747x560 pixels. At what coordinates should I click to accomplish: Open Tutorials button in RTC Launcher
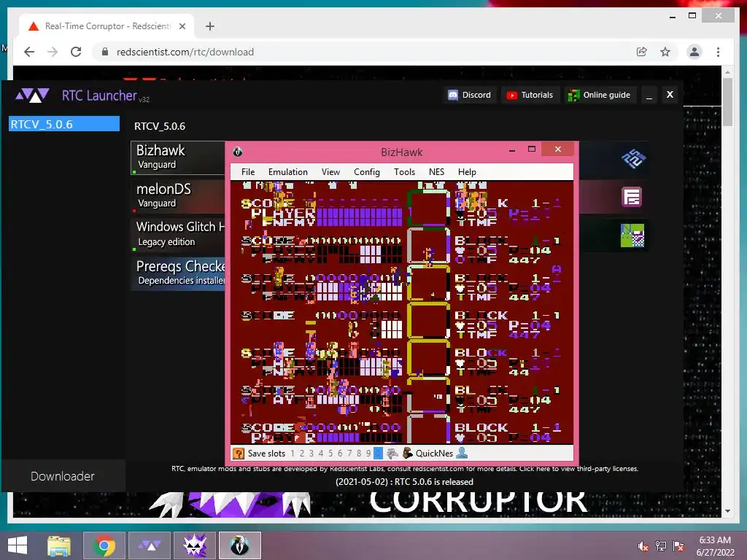coord(530,95)
